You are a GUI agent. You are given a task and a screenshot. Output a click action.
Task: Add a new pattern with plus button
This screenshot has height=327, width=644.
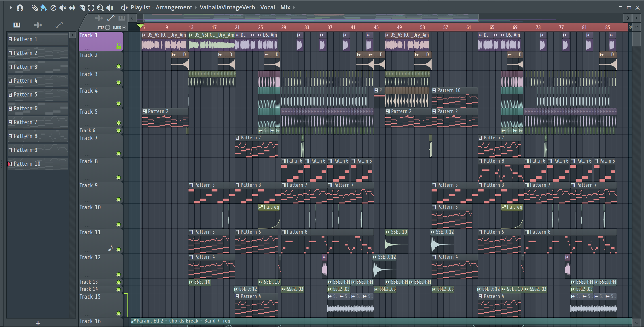pos(38,323)
